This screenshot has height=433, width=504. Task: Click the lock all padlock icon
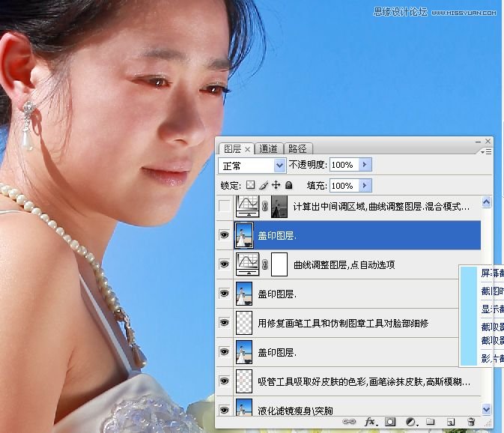[x=289, y=185]
